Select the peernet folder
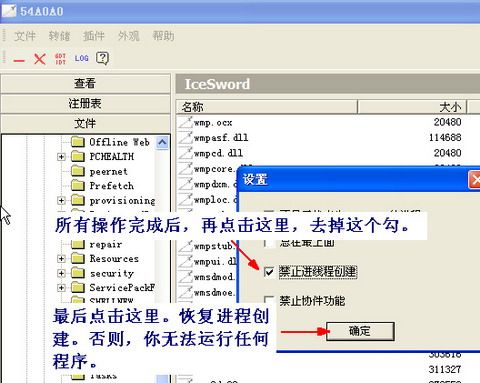The image size is (480, 383). 108,171
